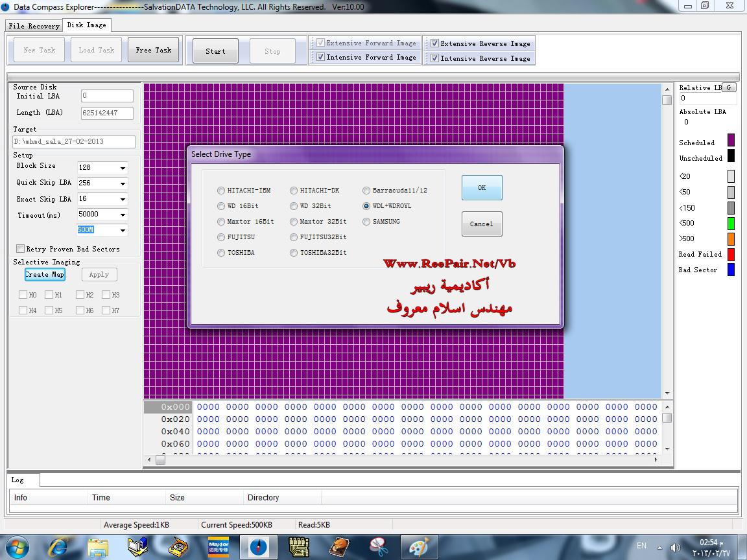Select the HITACHI-IBM radio option
The width and height of the screenshot is (747, 560).
222,191
